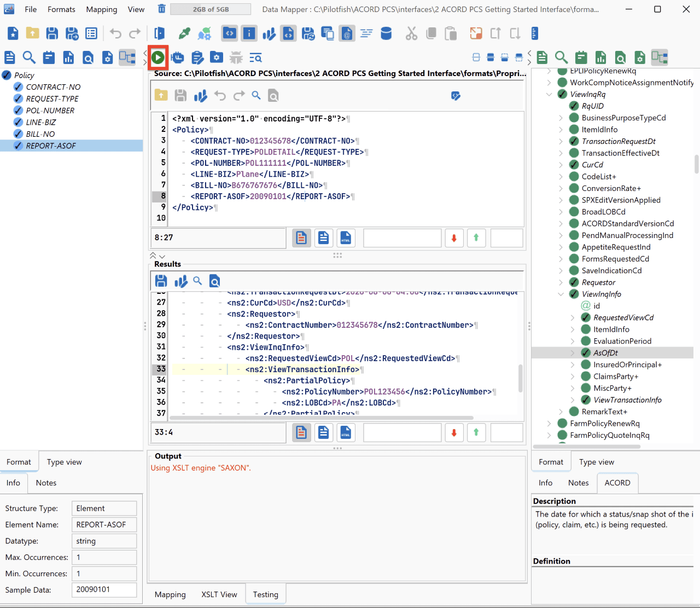The image size is (700, 608).
Task: Click the blue info icon in main toolbar
Action: click(x=249, y=33)
